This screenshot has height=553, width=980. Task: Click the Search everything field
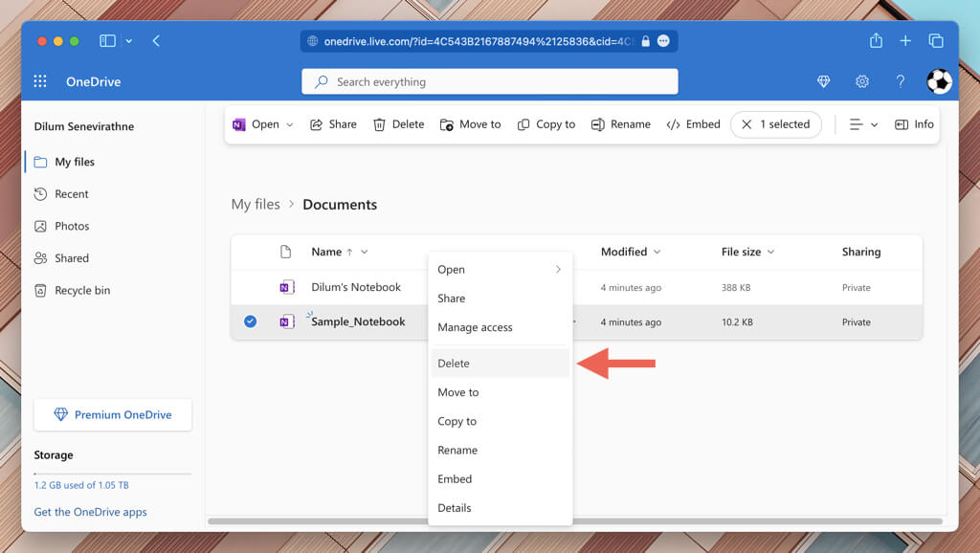click(x=490, y=82)
